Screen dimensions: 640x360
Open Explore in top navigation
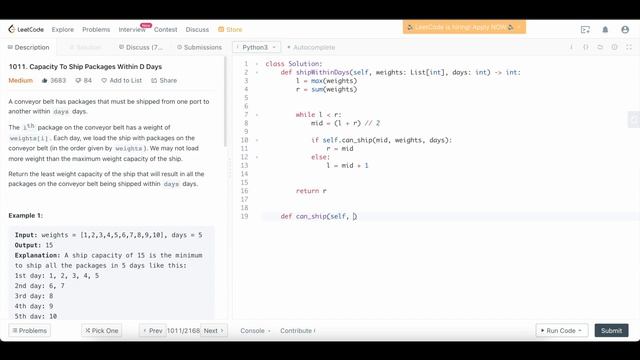click(63, 29)
